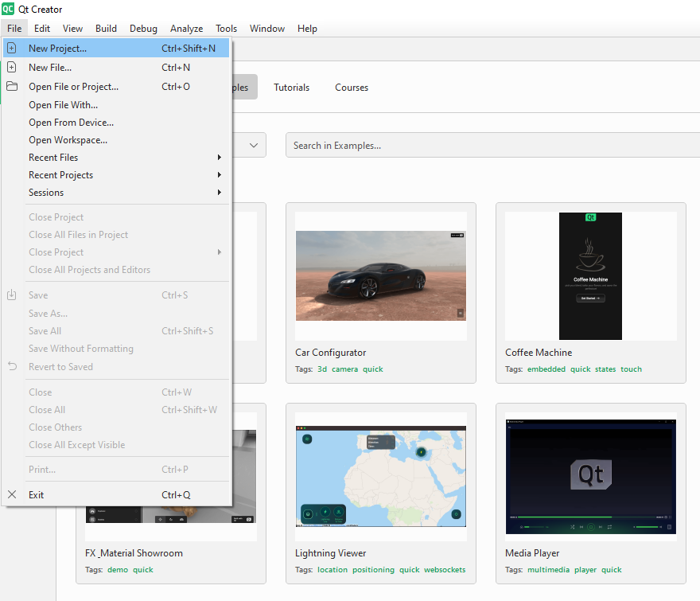Click the folder icon beside Open File or Project

(x=12, y=87)
